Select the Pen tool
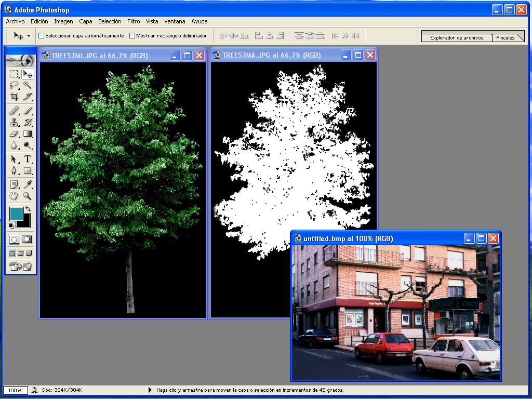Viewport: 532px width, 399px height. pyautogui.click(x=14, y=170)
